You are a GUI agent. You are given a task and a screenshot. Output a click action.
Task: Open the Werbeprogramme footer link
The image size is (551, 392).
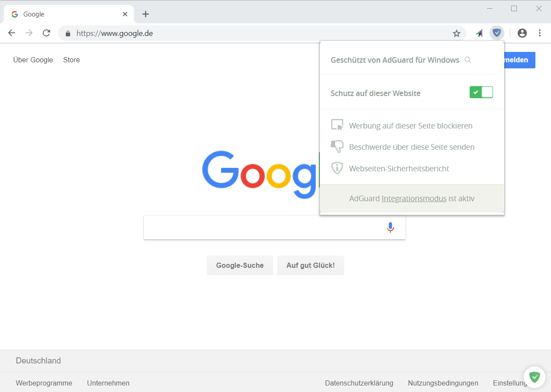coord(44,383)
